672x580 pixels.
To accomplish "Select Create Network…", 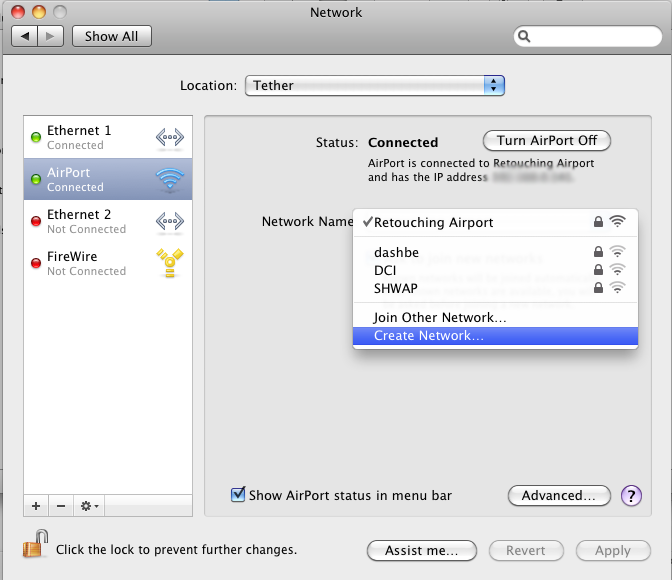I will tap(495, 336).
